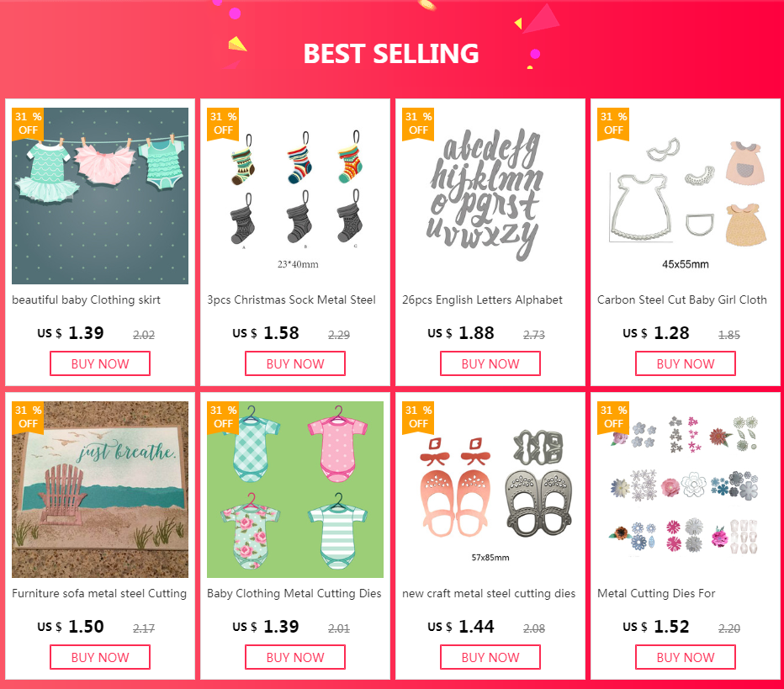Click BUY NOW for Furniture sofa metal steel
The width and height of the screenshot is (784, 689).
point(100,657)
